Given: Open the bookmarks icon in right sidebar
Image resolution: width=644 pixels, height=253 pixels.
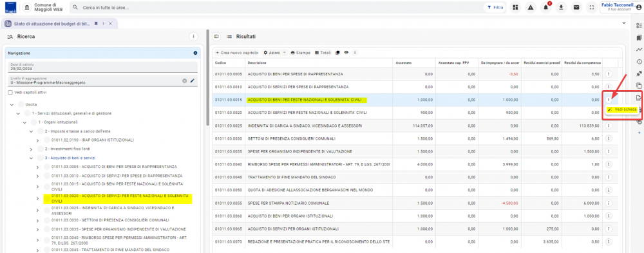Looking at the screenshot, I should (639, 38).
